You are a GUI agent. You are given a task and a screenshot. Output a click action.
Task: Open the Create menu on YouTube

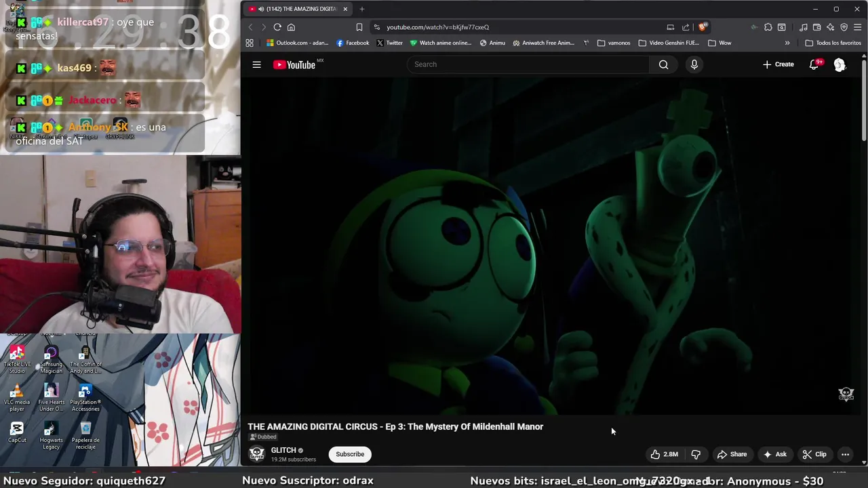778,64
